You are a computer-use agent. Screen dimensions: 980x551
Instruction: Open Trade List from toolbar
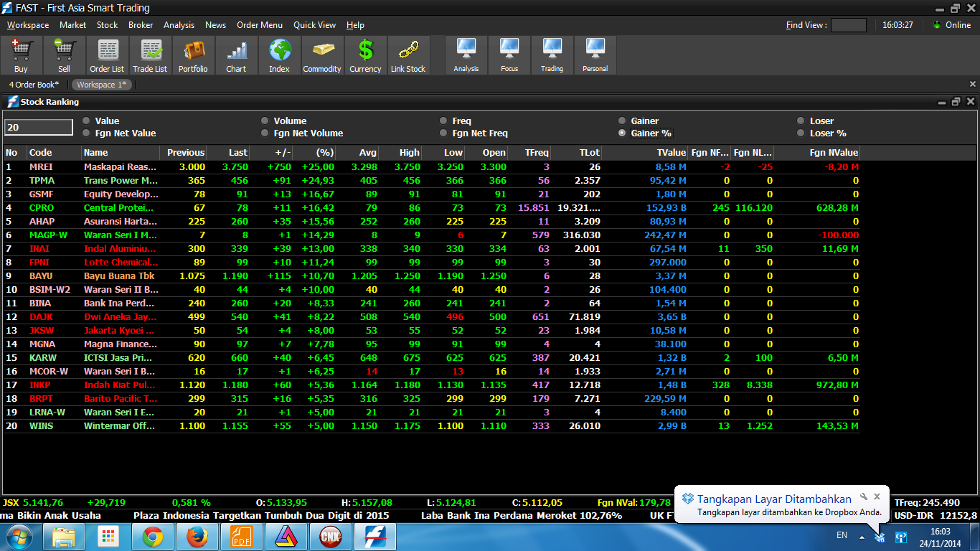pyautogui.click(x=150, y=55)
